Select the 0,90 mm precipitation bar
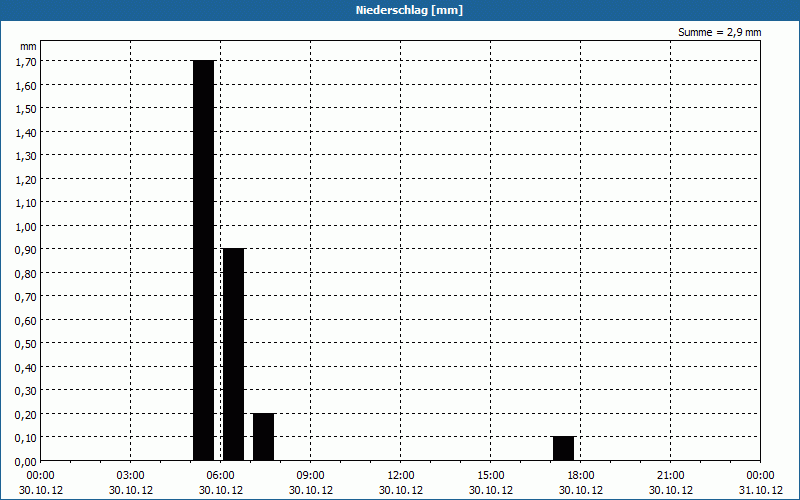 point(234,355)
